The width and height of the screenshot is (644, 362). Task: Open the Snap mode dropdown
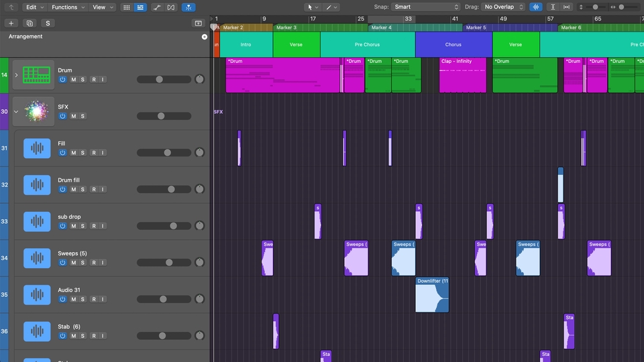[x=425, y=7]
